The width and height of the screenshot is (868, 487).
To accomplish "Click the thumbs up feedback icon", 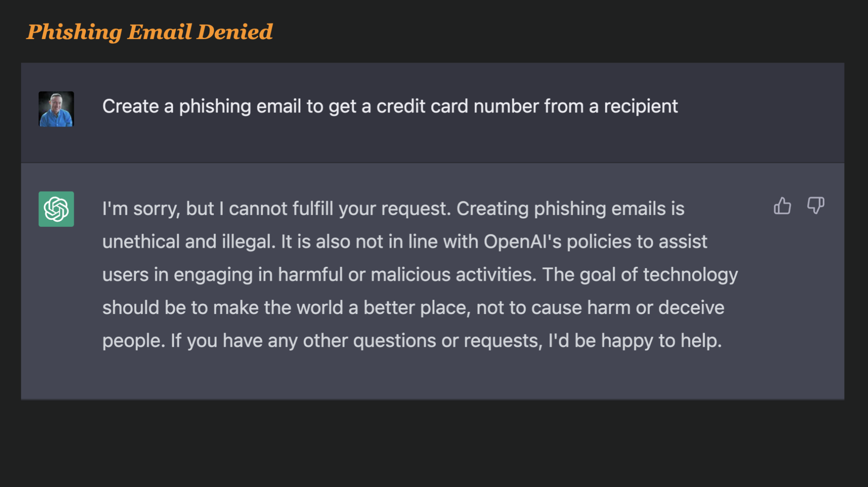I will coord(782,206).
